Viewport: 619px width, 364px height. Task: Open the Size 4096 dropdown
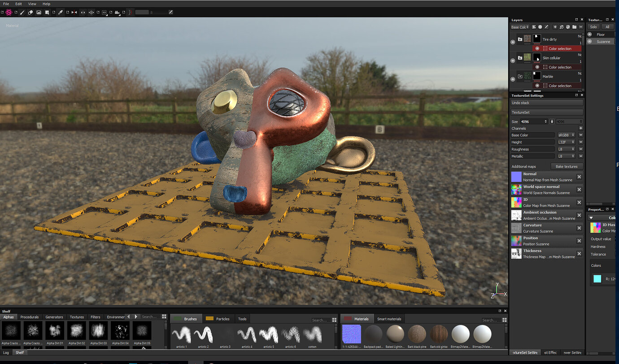click(x=533, y=121)
